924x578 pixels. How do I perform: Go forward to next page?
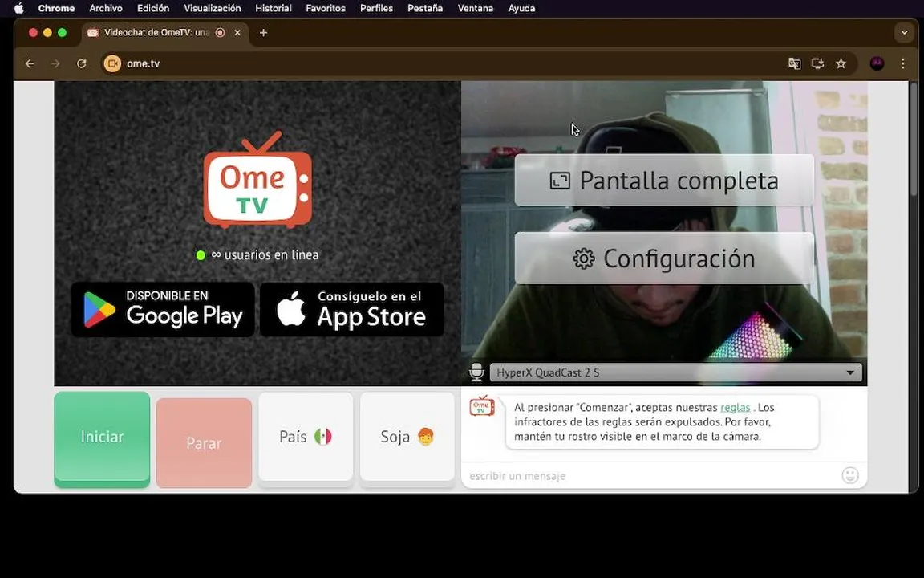pyautogui.click(x=55, y=63)
